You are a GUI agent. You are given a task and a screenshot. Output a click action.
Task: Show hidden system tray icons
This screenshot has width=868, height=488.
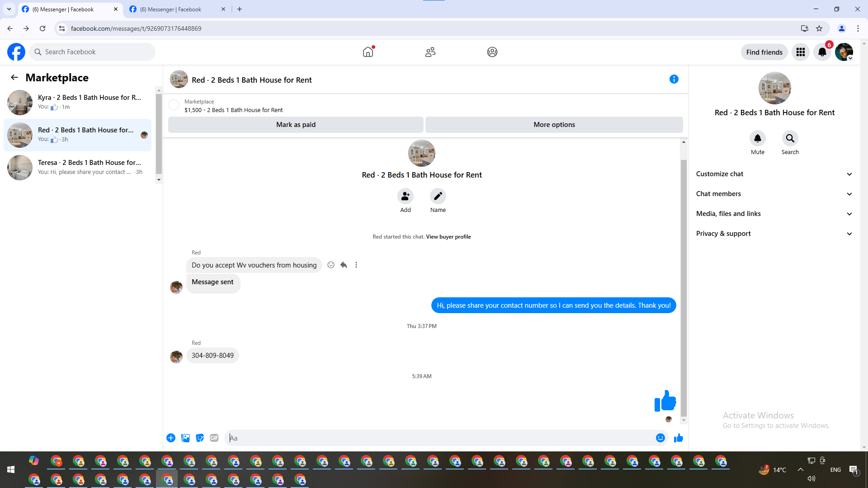click(801, 469)
